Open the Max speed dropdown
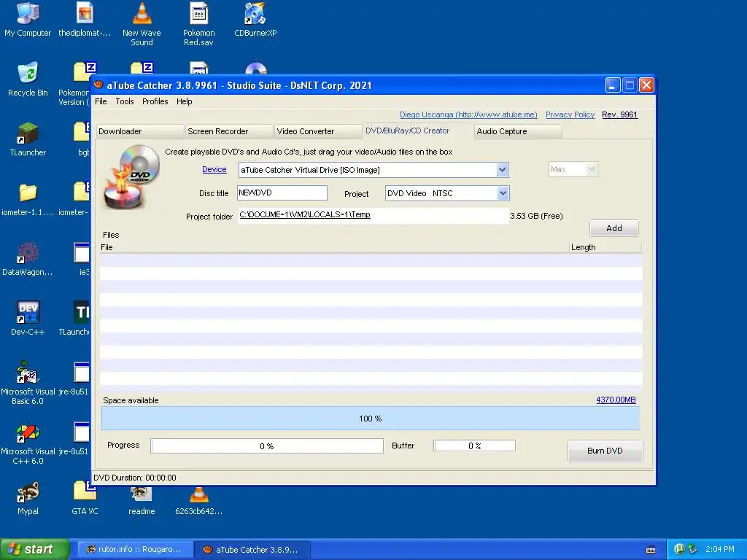747x560 pixels. pyautogui.click(x=592, y=169)
